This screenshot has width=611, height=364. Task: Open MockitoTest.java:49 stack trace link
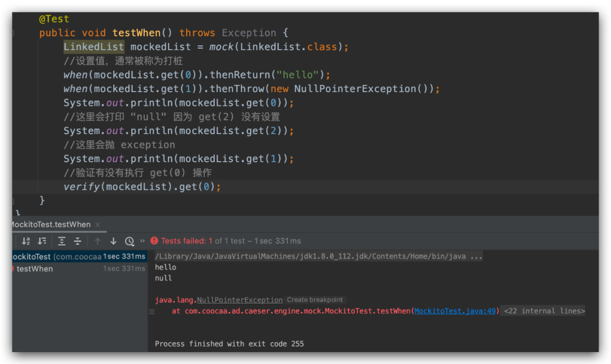coord(455,311)
